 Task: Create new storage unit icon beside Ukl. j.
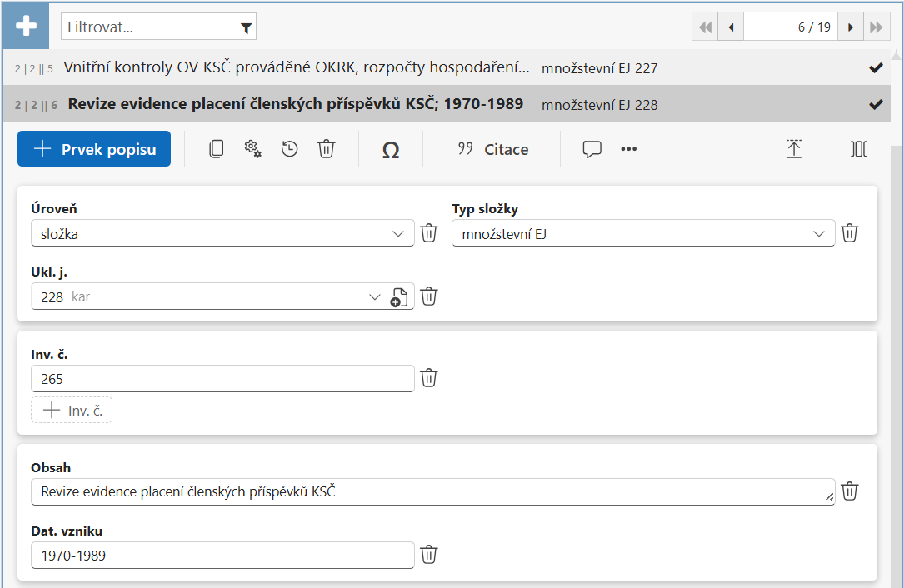pyautogui.click(x=399, y=296)
